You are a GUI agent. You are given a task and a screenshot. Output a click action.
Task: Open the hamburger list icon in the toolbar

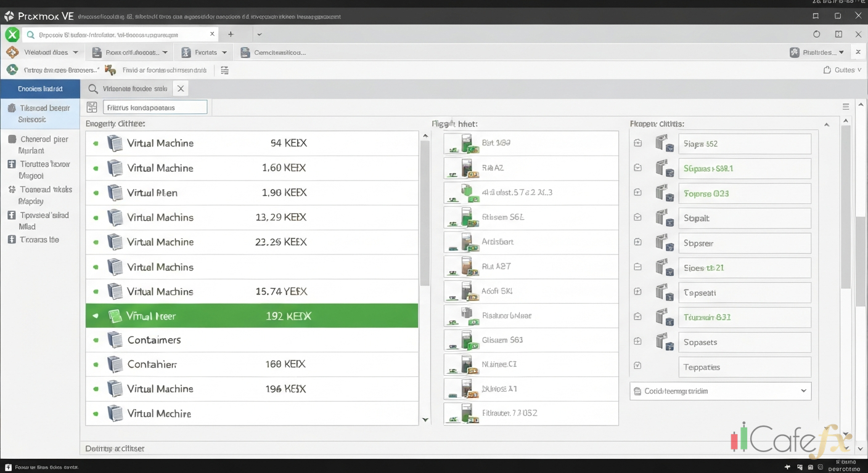(x=224, y=70)
